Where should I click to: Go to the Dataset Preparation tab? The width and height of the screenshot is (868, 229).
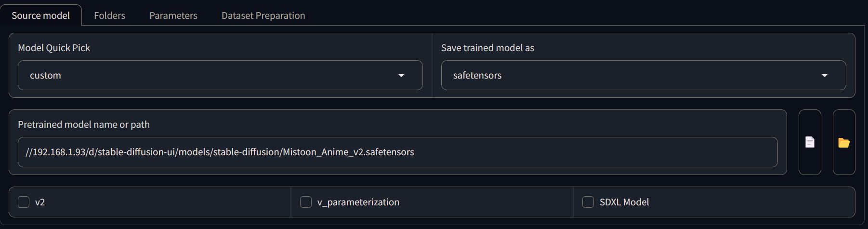click(263, 15)
